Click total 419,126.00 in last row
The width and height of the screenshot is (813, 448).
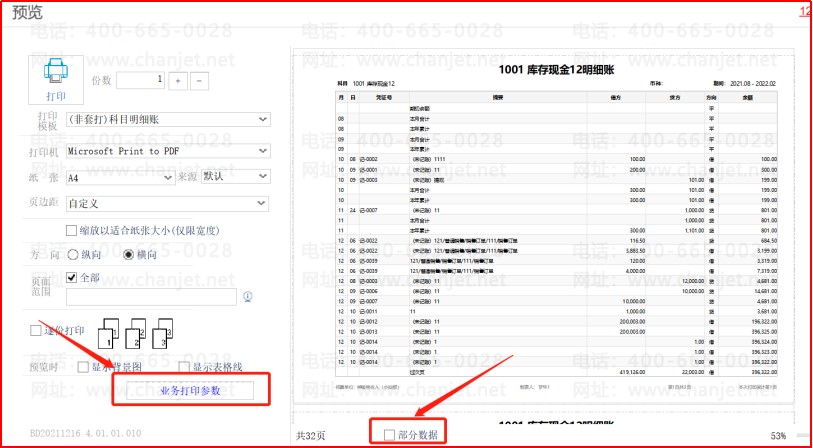(x=633, y=372)
